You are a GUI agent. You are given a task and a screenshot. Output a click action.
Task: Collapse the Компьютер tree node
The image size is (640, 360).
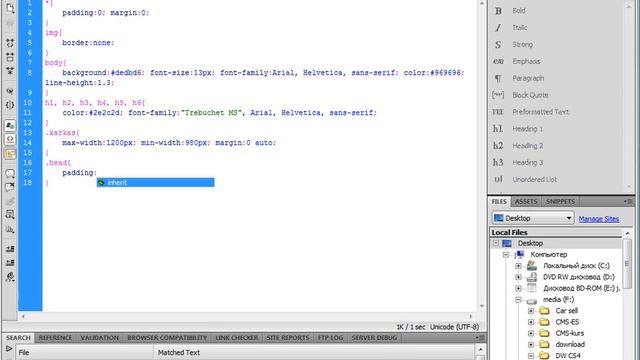tap(506, 254)
